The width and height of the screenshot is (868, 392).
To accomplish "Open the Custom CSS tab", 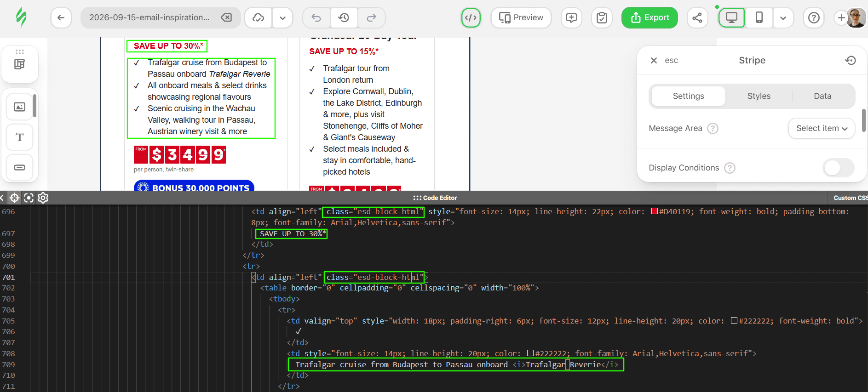I will (x=850, y=198).
